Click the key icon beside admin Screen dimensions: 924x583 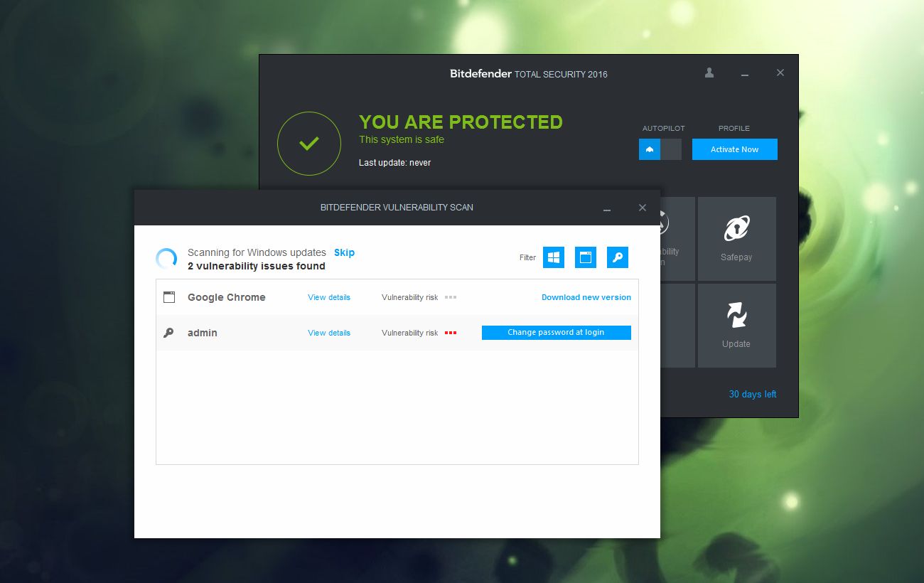pyautogui.click(x=168, y=333)
